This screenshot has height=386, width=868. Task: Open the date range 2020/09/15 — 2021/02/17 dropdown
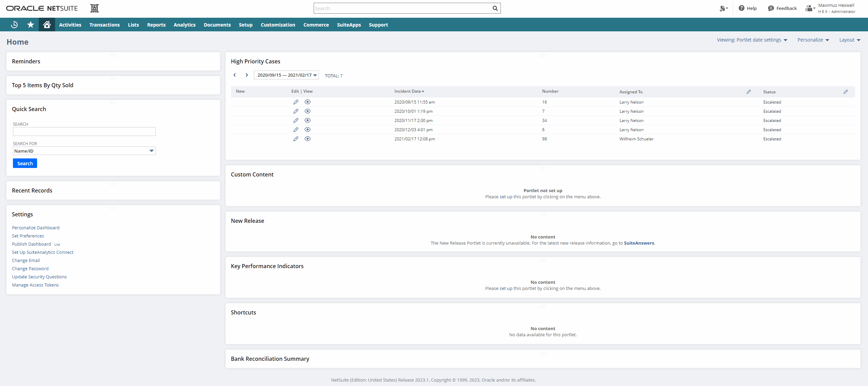tap(286, 75)
